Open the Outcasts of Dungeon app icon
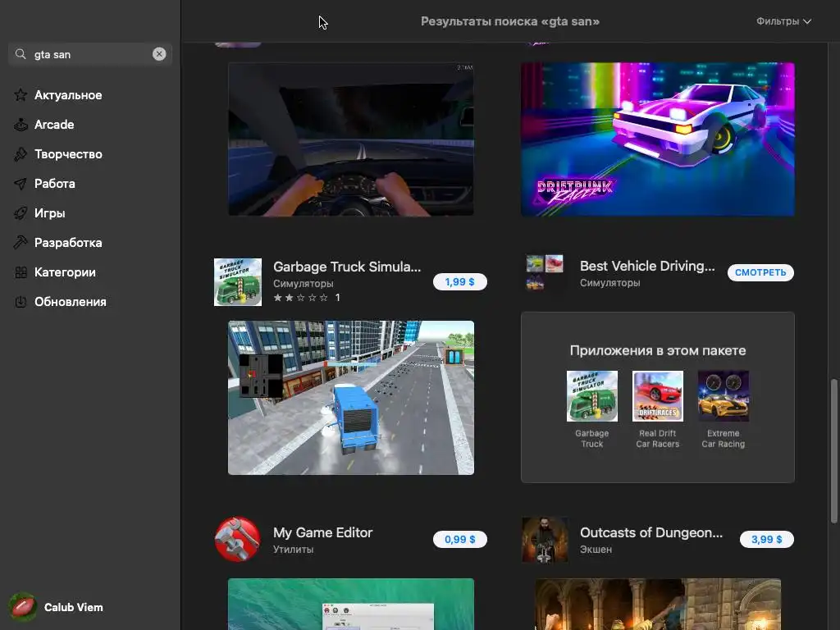Viewport: 840px width, 630px height. click(545, 540)
